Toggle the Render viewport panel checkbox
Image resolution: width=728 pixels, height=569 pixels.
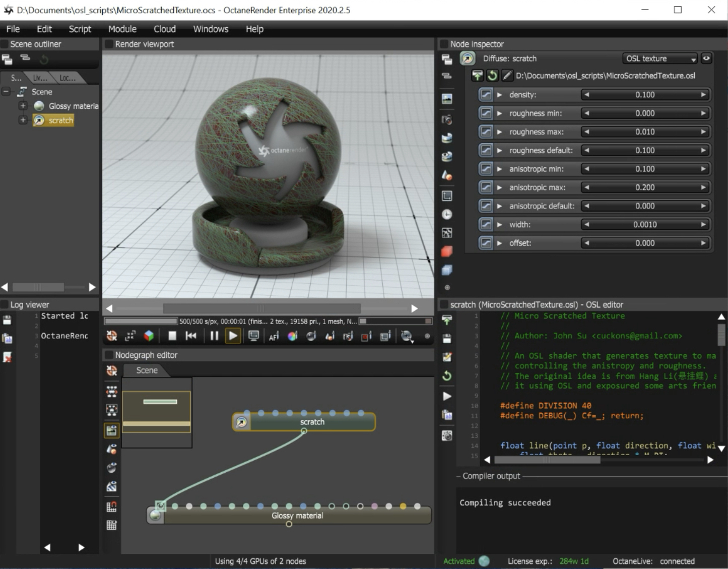108,44
